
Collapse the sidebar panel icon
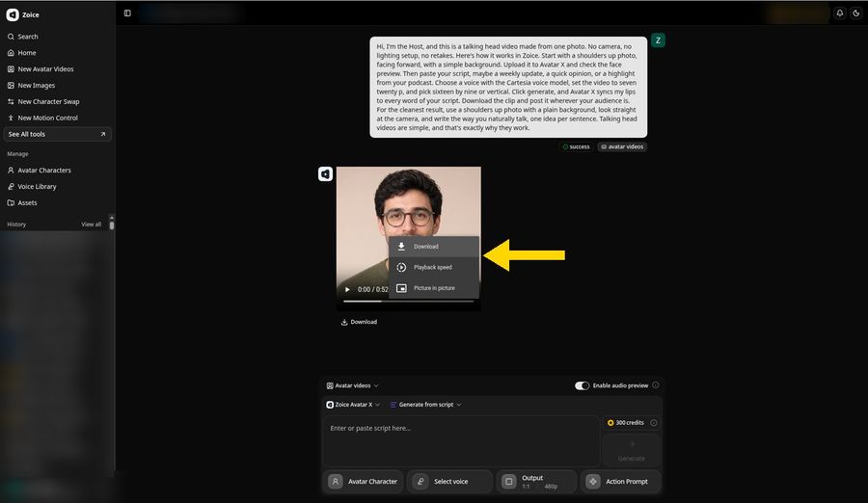pos(127,13)
